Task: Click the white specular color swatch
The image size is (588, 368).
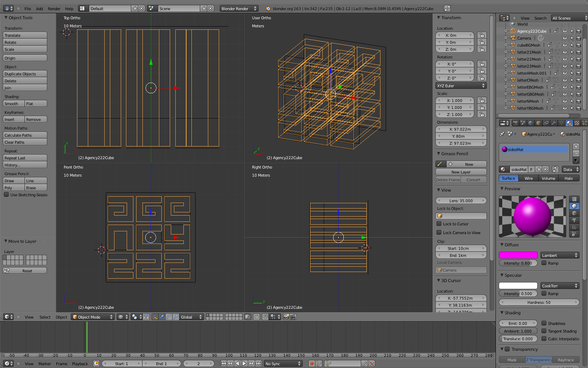Action: (518, 286)
